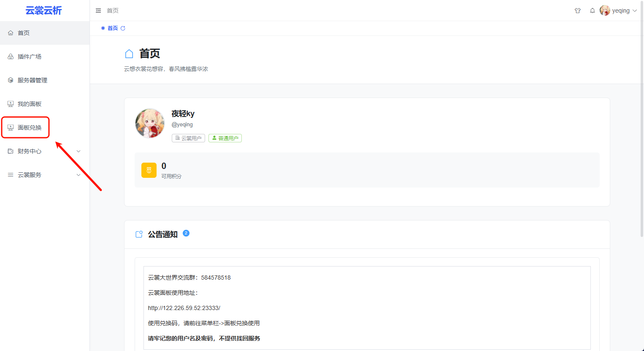Open the notification bell icon
This screenshot has height=351, width=644.
pyautogui.click(x=593, y=11)
